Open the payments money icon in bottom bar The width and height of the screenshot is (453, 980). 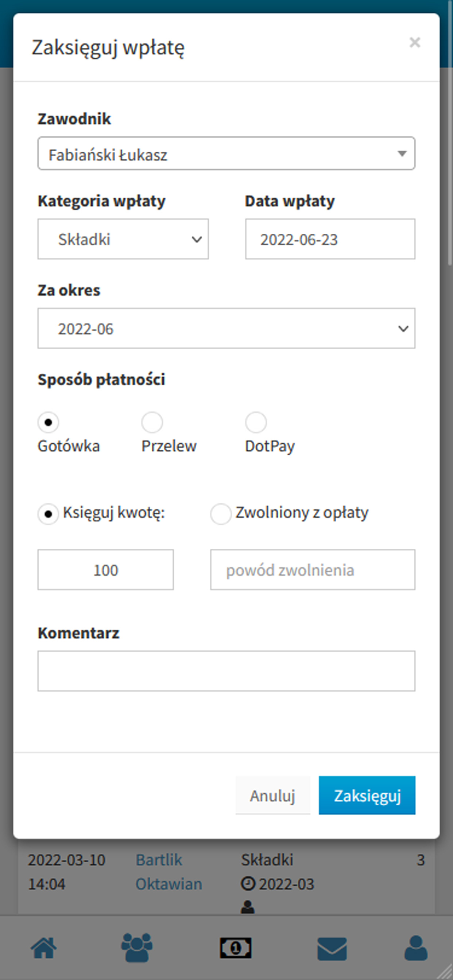[236, 948]
